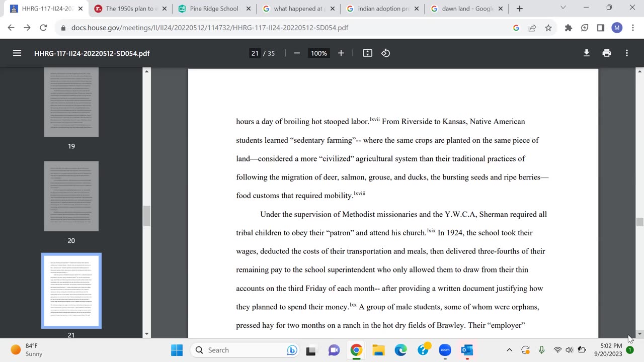This screenshot has width=644, height=362.
Task: Select page 19 thumbnail
Action: point(71,102)
